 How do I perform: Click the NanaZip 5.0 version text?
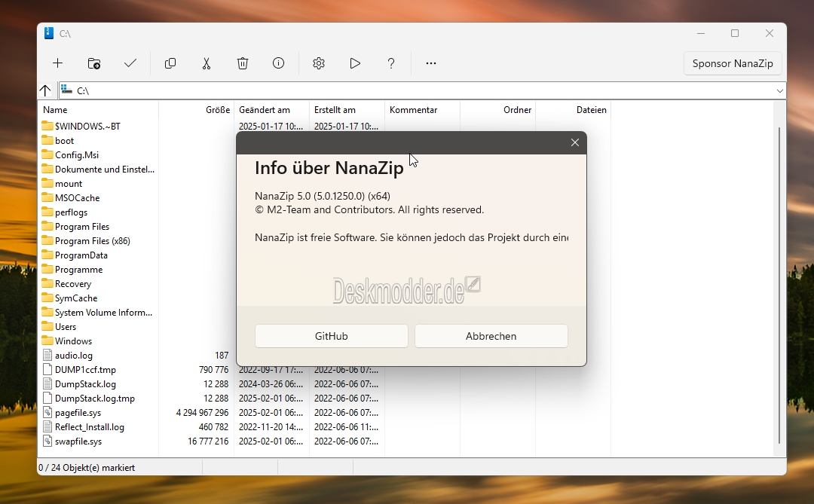click(x=323, y=196)
